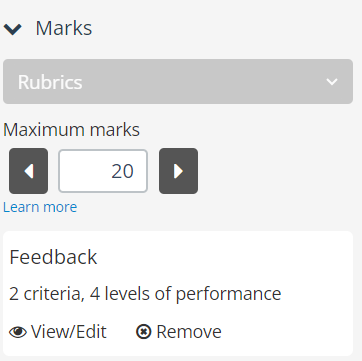Click the eye icon beside View/Edit

click(x=18, y=332)
